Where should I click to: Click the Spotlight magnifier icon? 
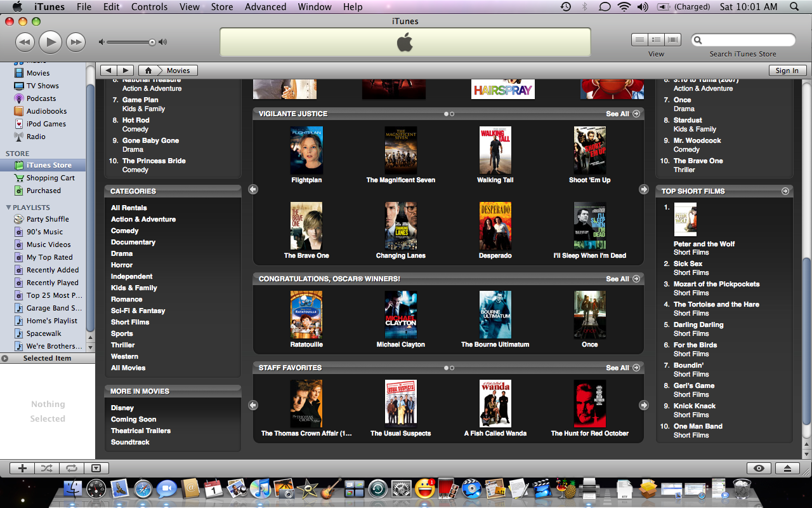794,7
